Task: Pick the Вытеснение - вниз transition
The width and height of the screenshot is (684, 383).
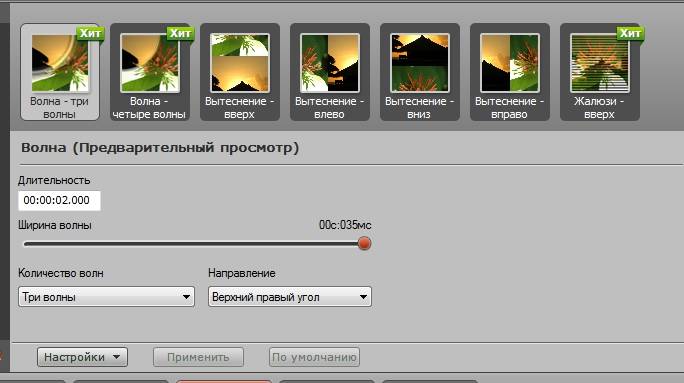Action: 419,72
